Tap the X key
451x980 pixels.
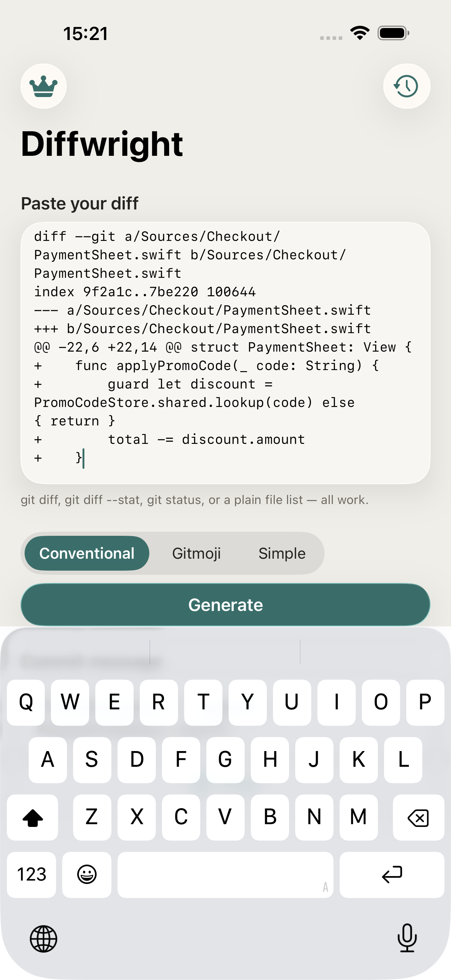tap(137, 817)
